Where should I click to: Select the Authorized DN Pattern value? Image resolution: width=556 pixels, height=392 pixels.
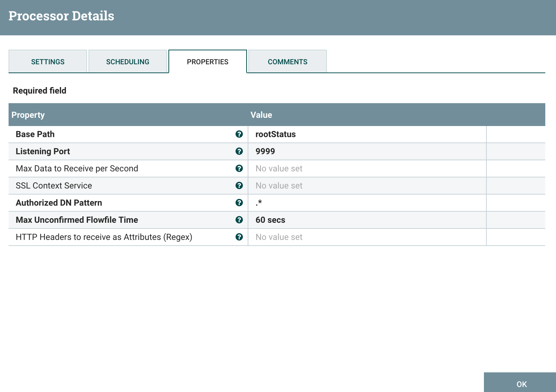259,203
